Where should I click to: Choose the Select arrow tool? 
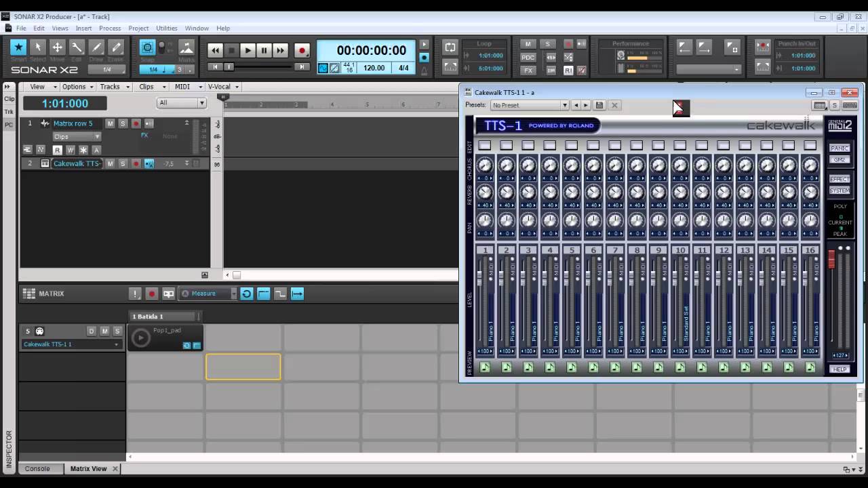[x=38, y=47]
